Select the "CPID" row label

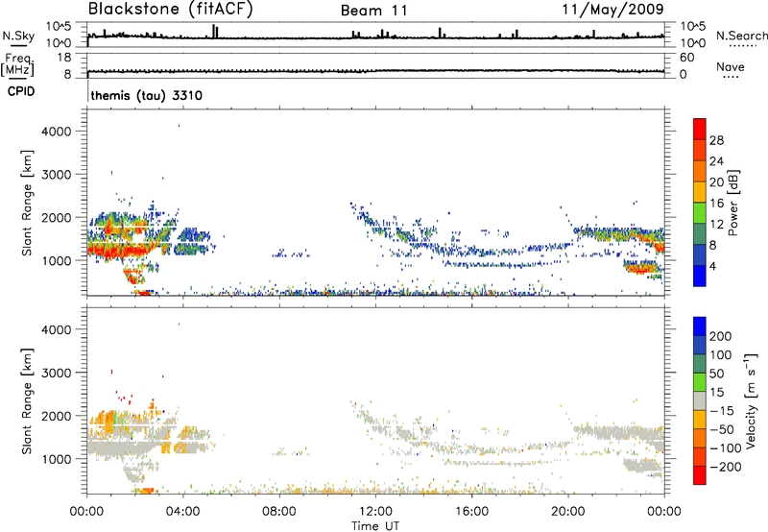coord(21,91)
